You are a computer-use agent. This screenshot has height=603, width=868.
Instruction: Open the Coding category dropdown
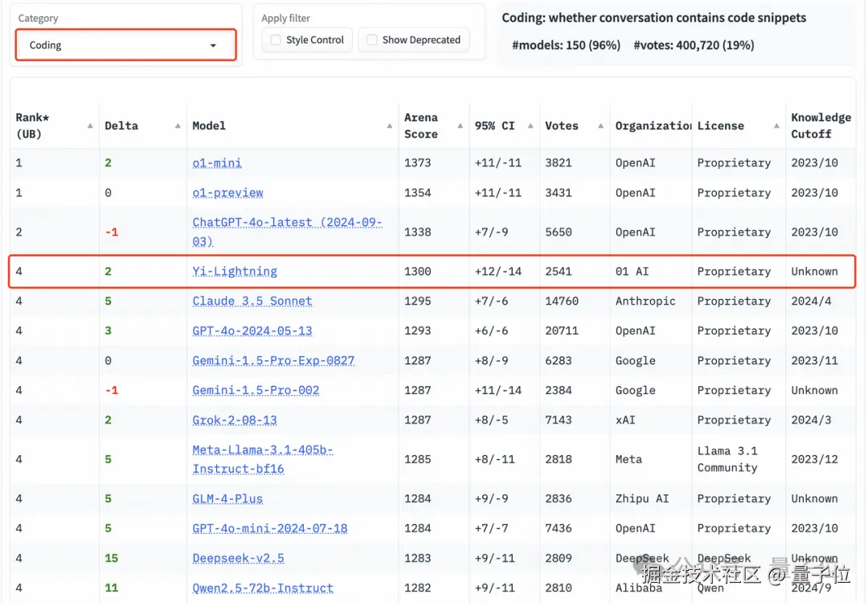click(125, 45)
